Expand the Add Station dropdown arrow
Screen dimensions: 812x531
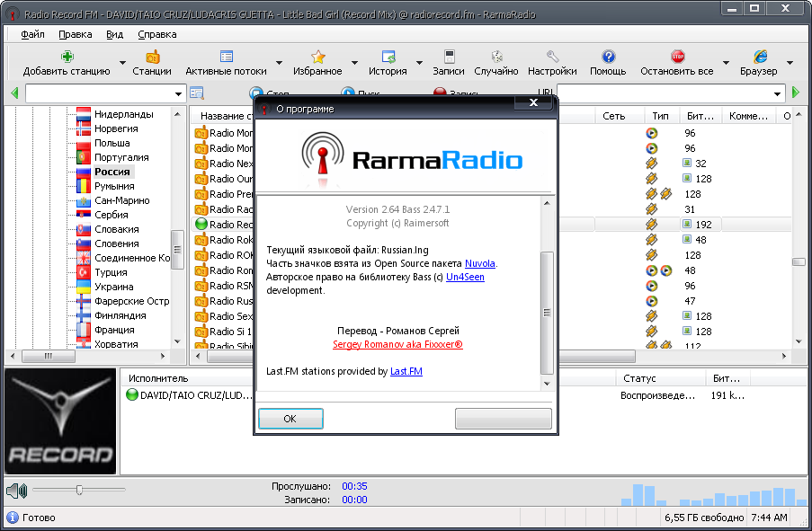122,64
